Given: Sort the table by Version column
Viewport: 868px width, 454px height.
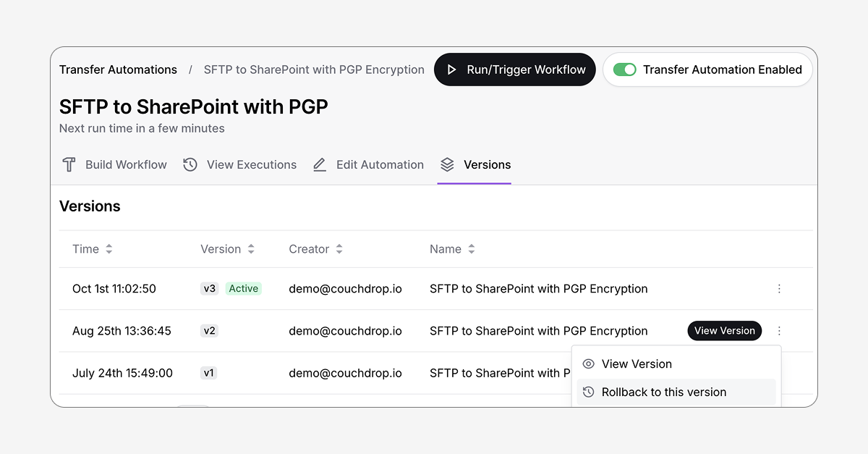Looking at the screenshot, I should (x=251, y=249).
